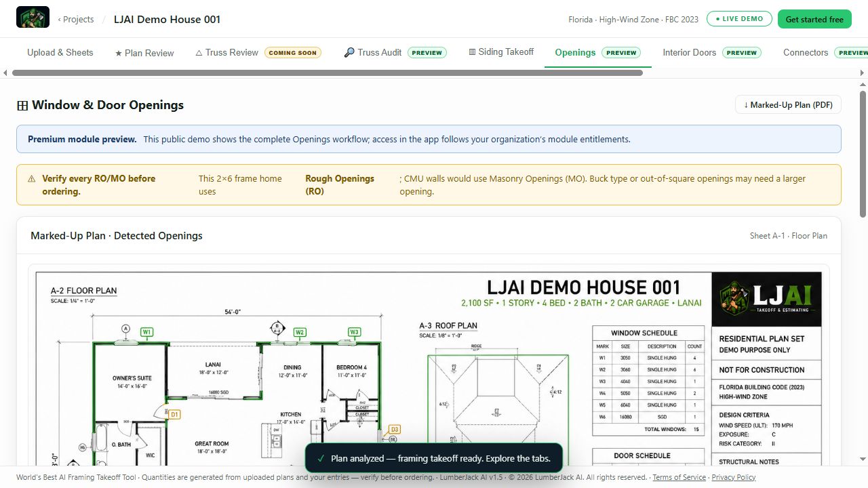Click the 'TOTAL WINDOWS' row in the schedule
This screenshot has width=868, height=488.
(x=648, y=429)
